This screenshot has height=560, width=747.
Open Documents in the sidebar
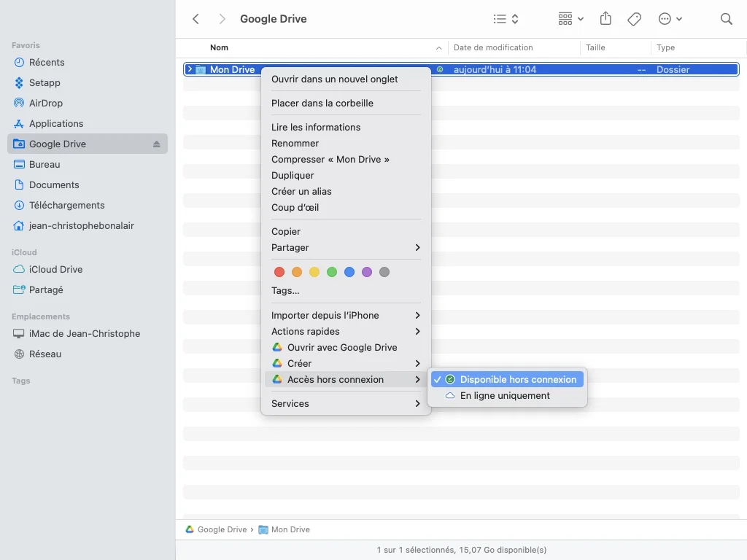(x=88, y=184)
